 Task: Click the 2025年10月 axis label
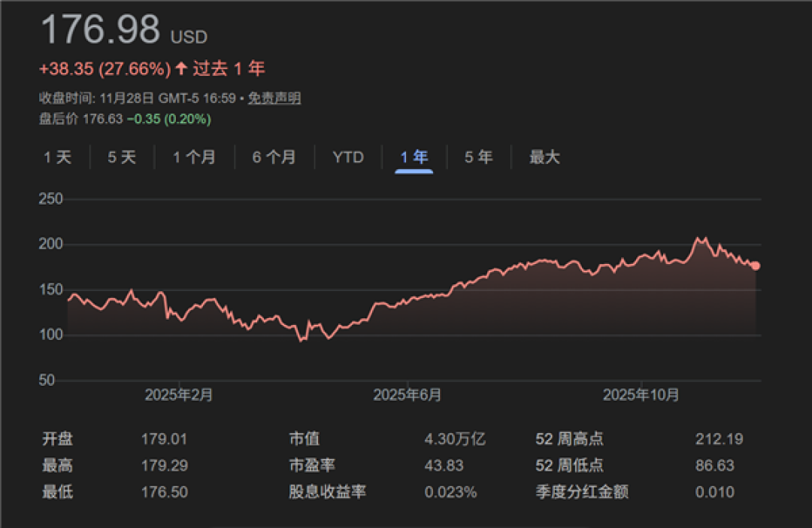click(641, 396)
